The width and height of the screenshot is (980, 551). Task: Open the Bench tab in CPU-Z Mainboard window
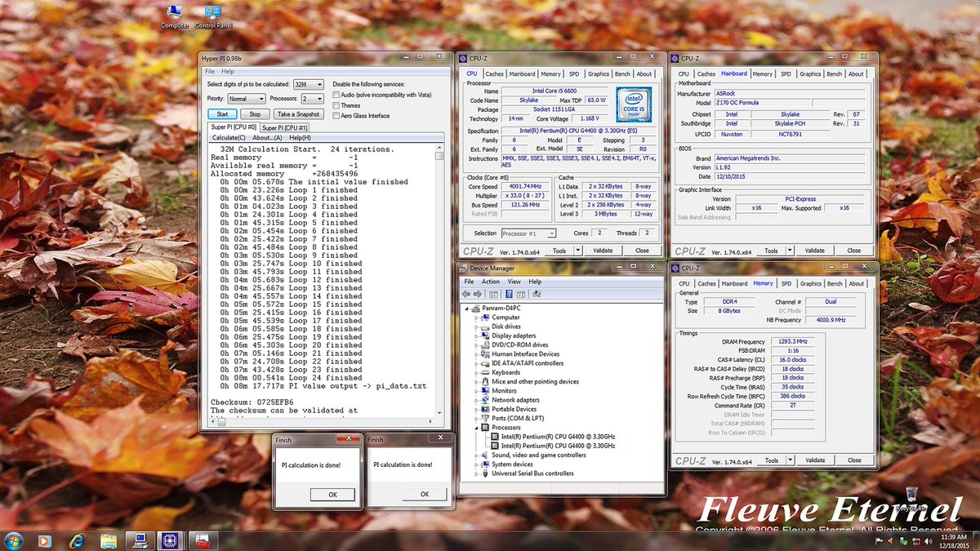(834, 73)
